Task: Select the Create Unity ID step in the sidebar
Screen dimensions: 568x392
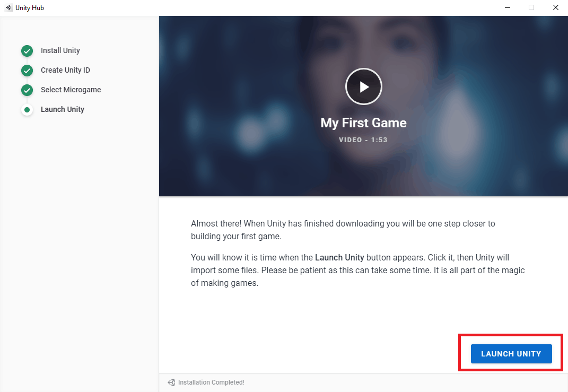Action: 65,70
